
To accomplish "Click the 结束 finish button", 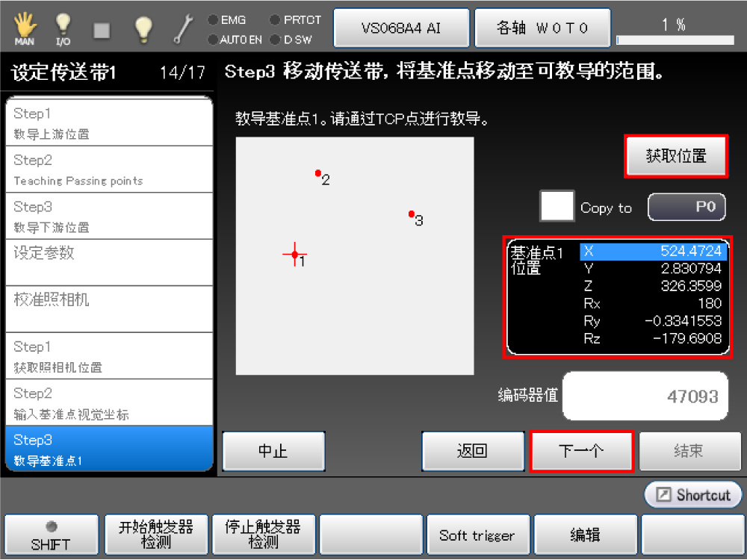I will click(689, 451).
